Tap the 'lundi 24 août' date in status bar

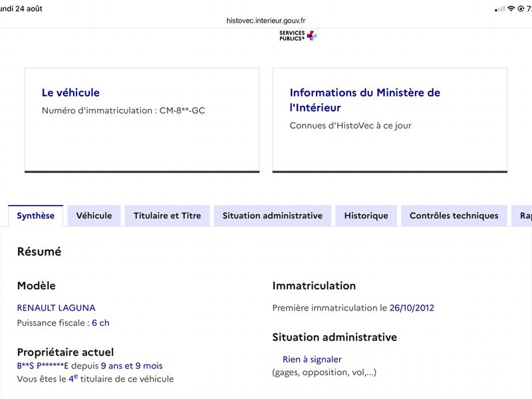coord(21,9)
